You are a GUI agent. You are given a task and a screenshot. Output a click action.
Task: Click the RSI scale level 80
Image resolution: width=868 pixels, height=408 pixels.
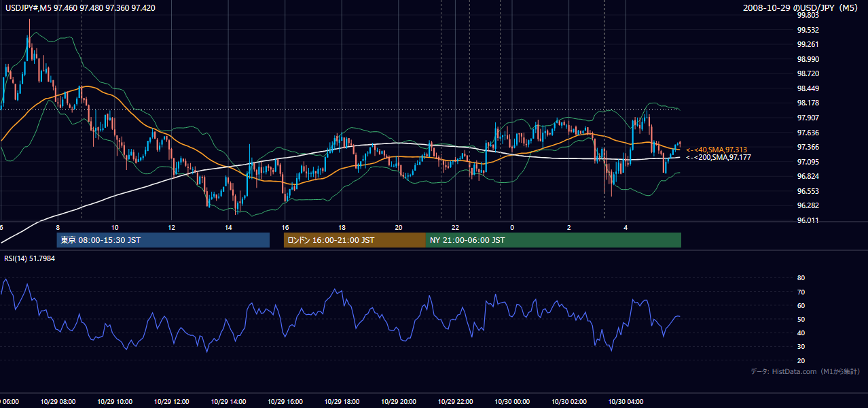point(801,278)
